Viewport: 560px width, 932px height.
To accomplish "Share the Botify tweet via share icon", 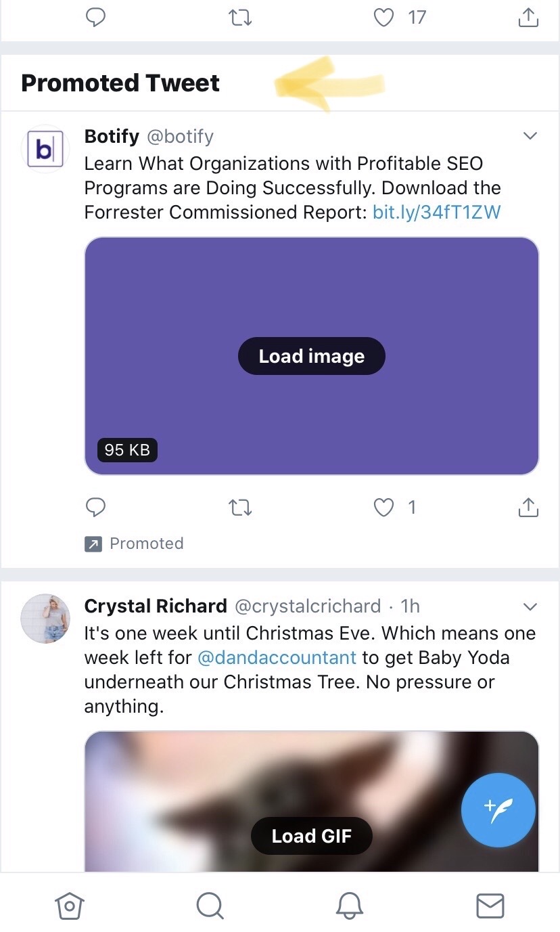I will 528,506.
